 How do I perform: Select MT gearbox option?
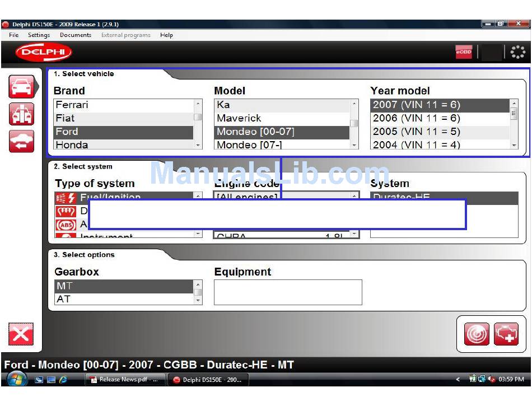point(124,286)
